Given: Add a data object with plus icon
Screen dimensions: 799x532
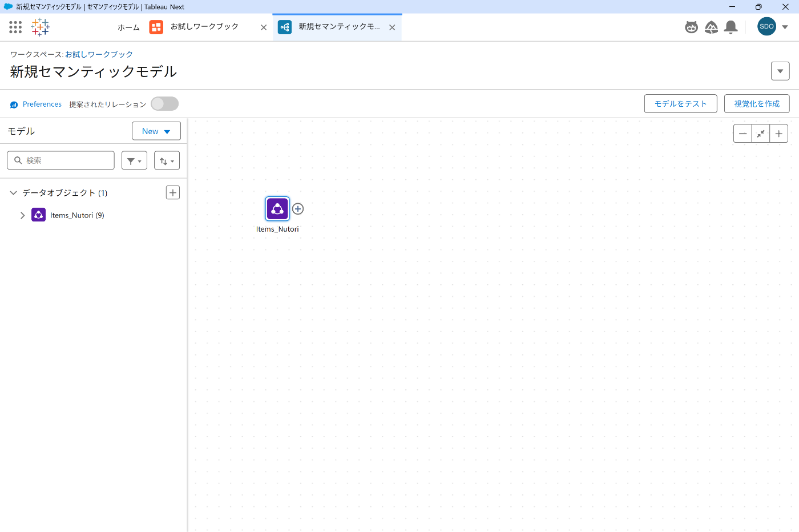Looking at the screenshot, I should tap(173, 192).
